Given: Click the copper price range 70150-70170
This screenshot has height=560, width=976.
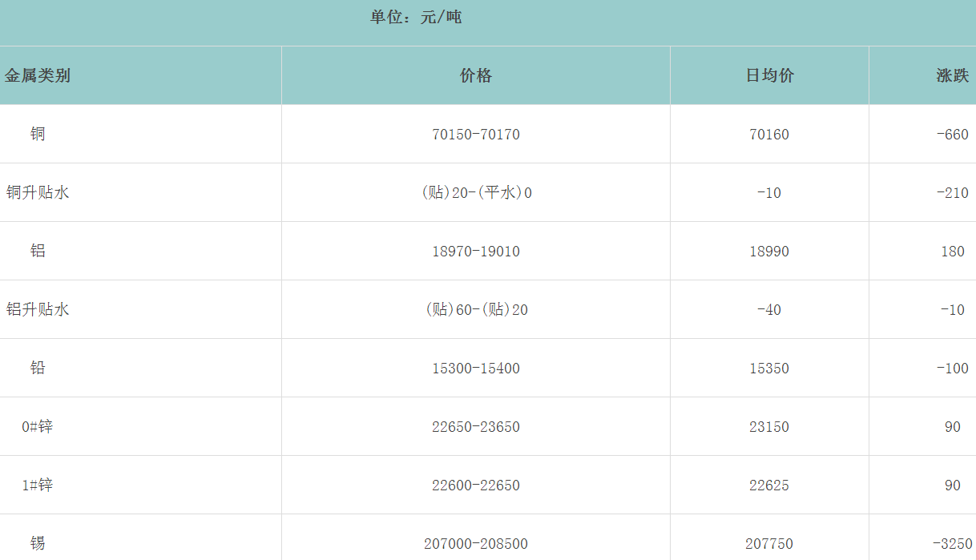Looking at the screenshot, I should click(x=476, y=135).
